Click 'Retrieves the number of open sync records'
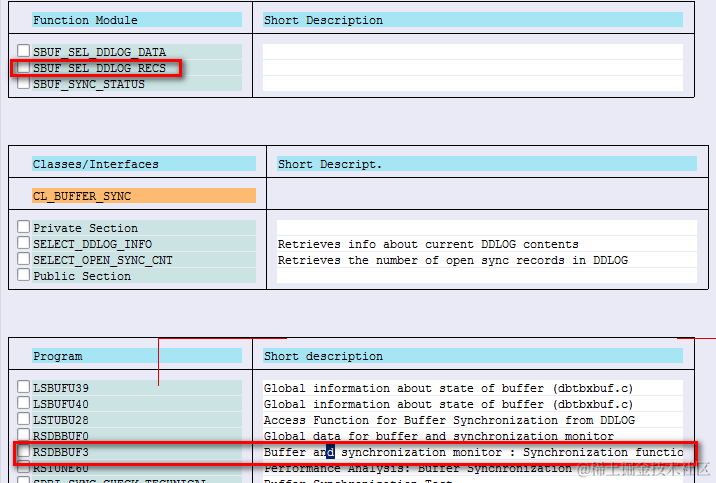 (x=453, y=260)
